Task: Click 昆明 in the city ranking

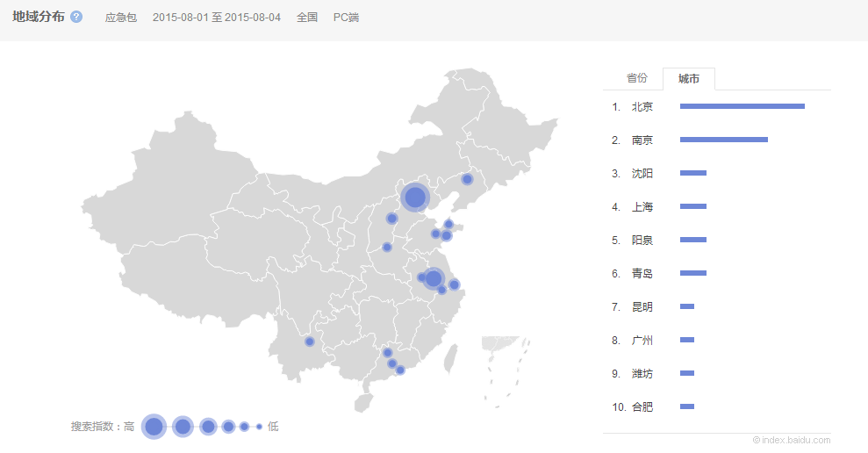Action: (x=642, y=306)
